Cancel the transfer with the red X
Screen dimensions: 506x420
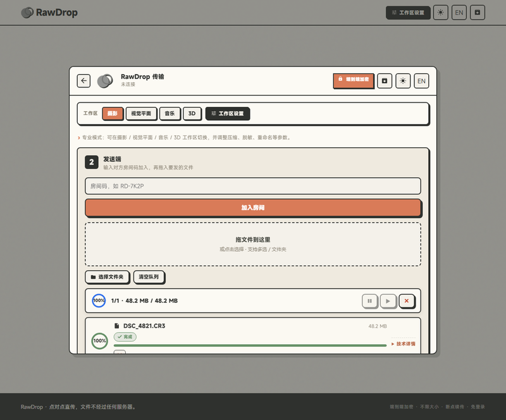coord(407,301)
